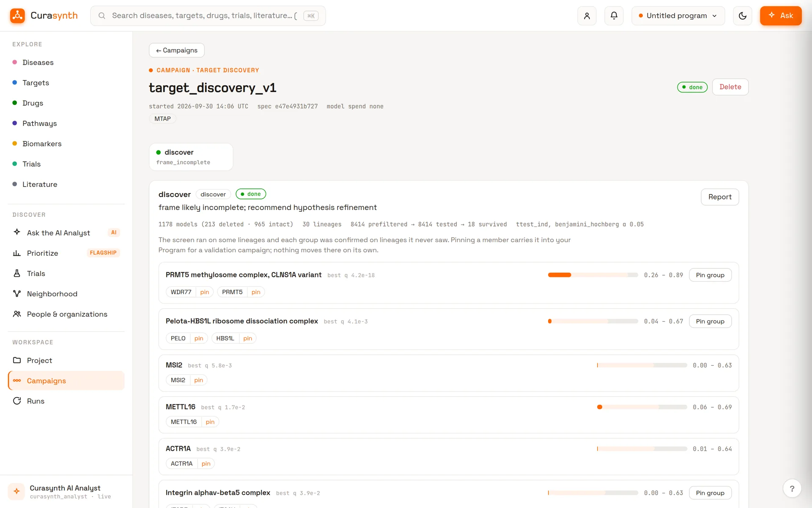The width and height of the screenshot is (812, 508).
Task: Click the Neighborhood graph icon
Action: [17, 293]
